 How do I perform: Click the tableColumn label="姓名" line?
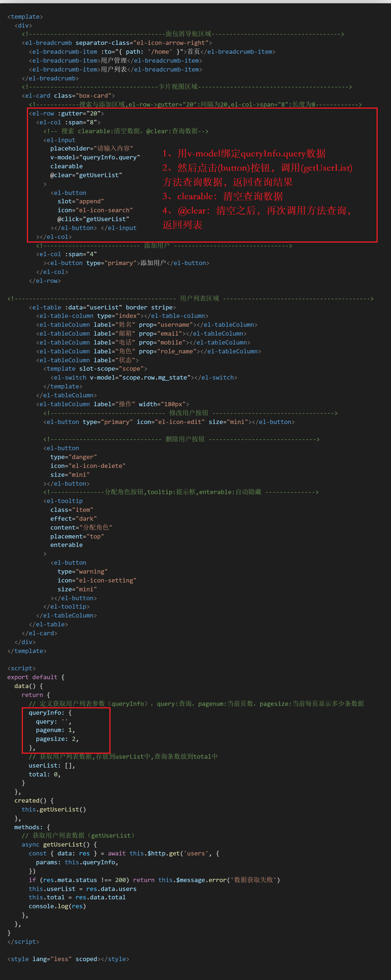pos(147,325)
